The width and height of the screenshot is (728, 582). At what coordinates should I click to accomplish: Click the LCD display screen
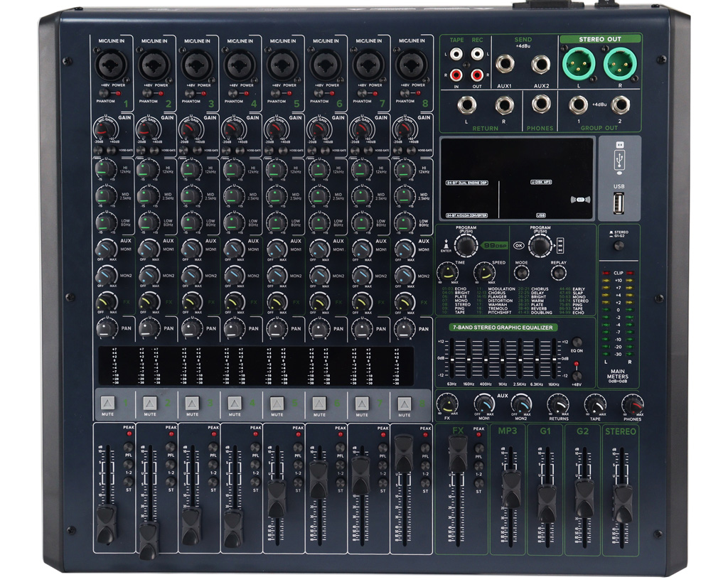(516, 178)
